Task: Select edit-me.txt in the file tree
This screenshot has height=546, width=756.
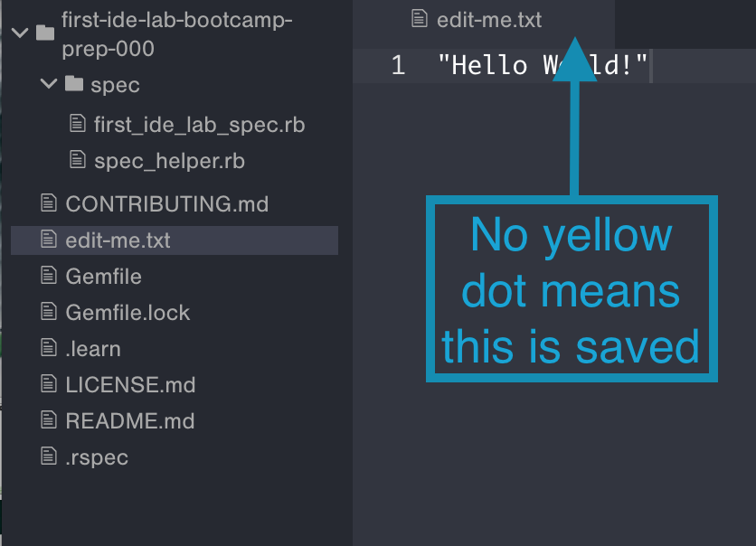Action: [118, 240]
